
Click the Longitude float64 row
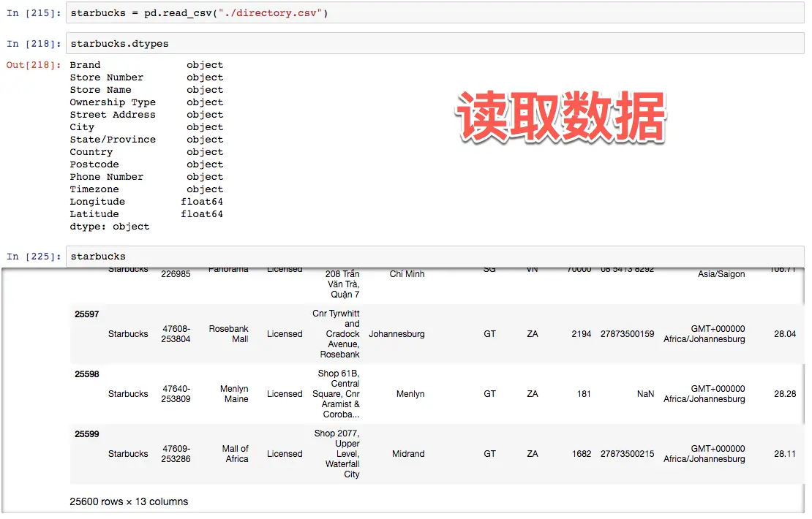[x=146, y=201]
